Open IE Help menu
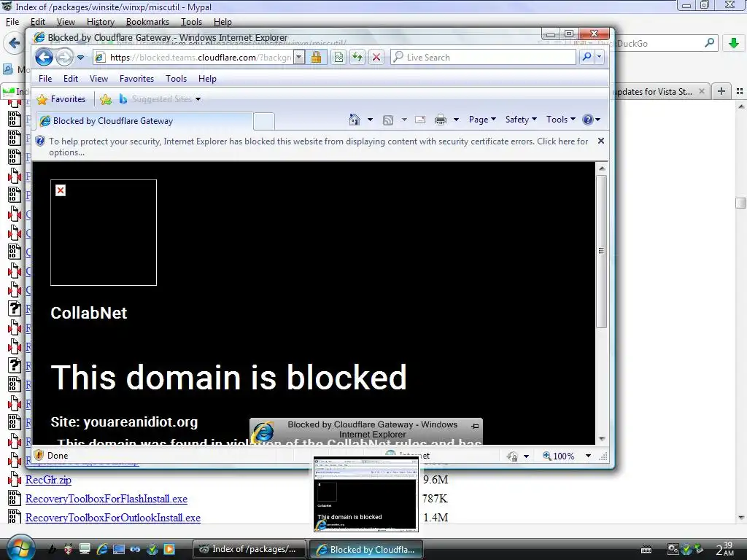Image resolution: width=747 pixels, height=560 pixels. click(x=207, y=79)
